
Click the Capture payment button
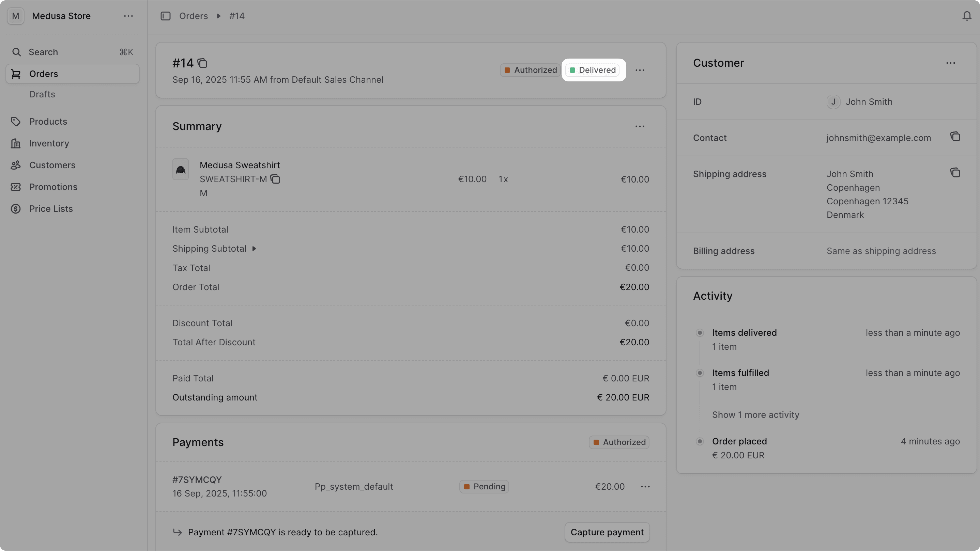pos(607,532)
